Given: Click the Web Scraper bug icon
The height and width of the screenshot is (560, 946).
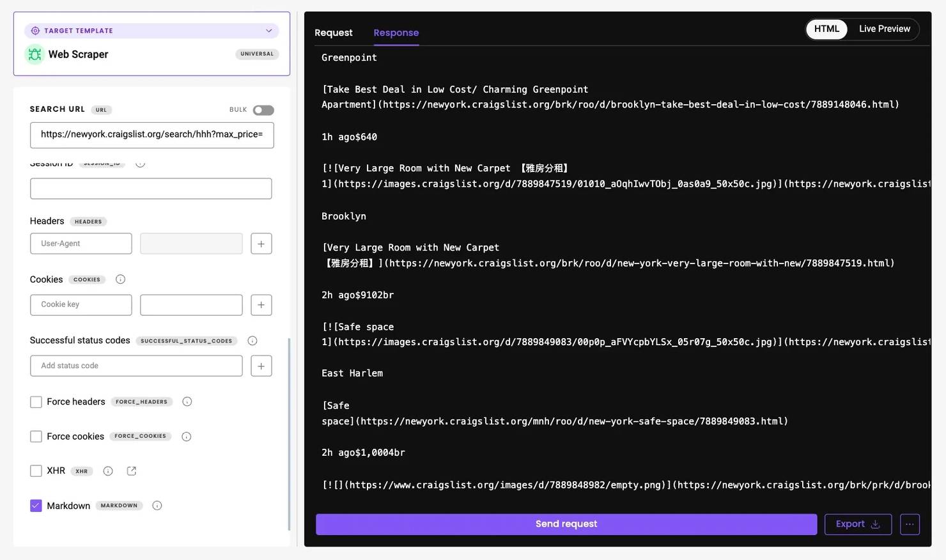Looking at the screenshot, I should 35,54.
